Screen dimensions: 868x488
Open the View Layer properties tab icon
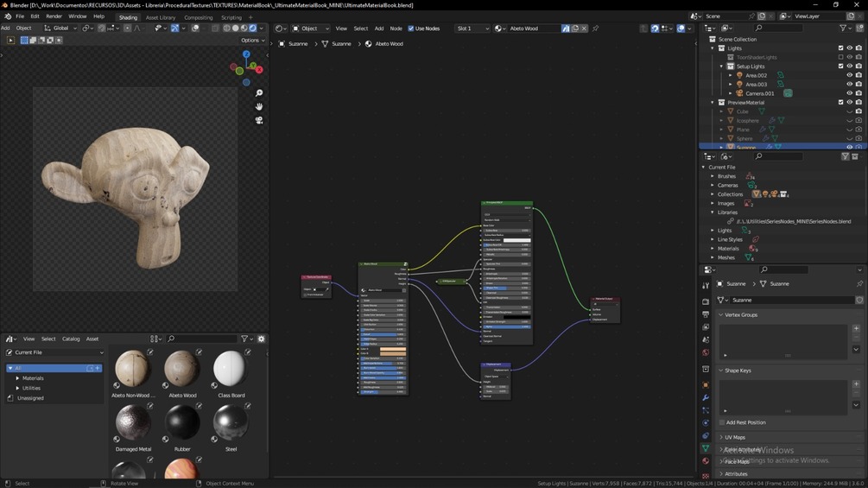[x=706, y=327]
